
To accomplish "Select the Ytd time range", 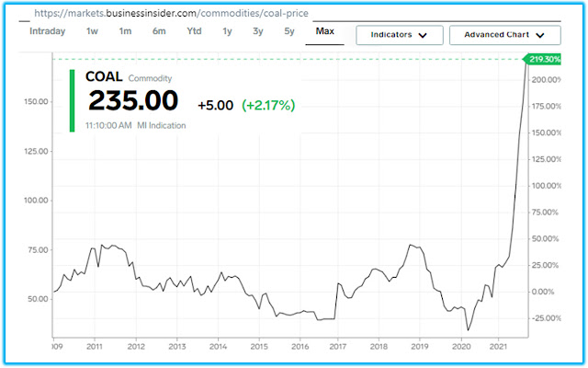I will pos(194,31).
